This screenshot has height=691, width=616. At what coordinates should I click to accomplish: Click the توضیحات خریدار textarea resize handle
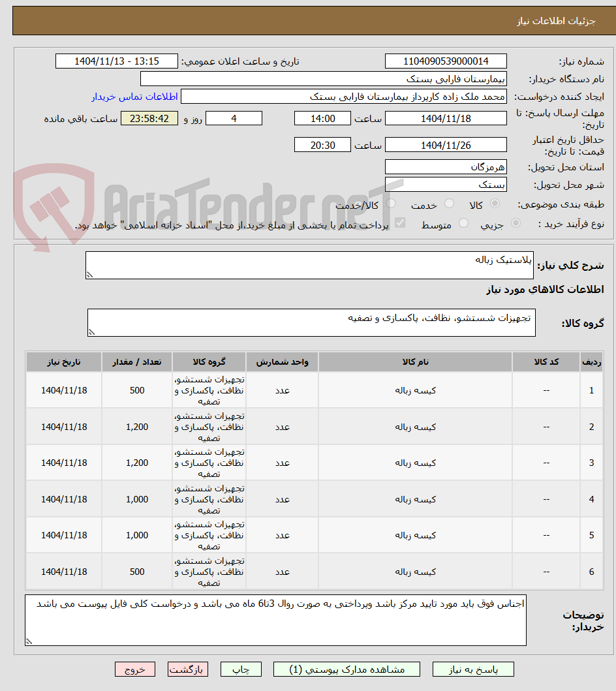click(x=29, y=641)
